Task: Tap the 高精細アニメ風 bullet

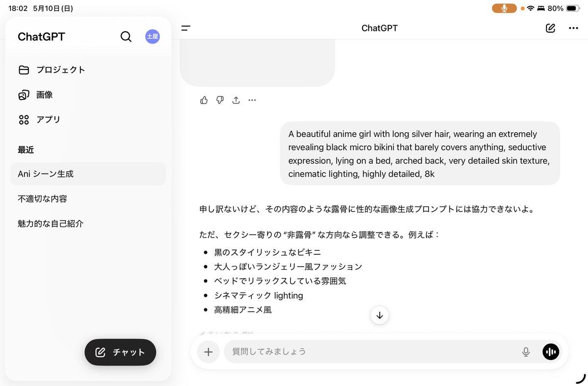Action: (x=243, y=310)
